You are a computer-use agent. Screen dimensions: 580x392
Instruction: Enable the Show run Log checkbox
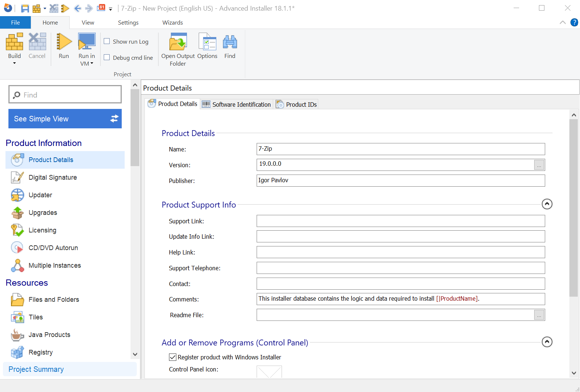pyautogui.click(x=107, y=41)
